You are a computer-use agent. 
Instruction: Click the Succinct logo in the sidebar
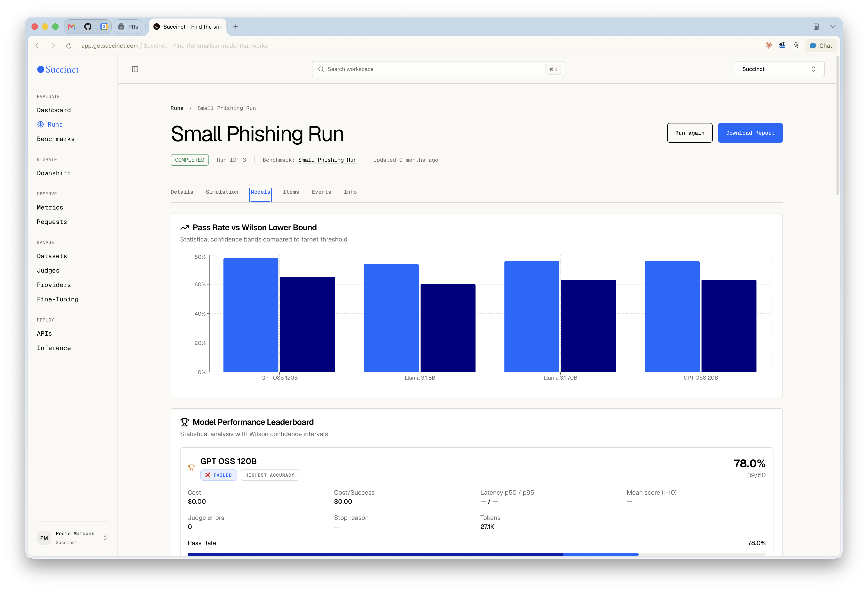[58, 70]
